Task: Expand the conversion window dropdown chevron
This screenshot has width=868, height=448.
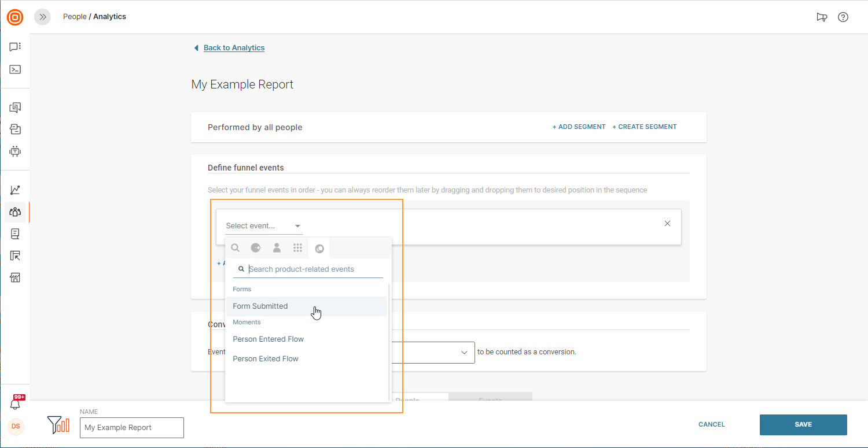Action: [464, 352]
